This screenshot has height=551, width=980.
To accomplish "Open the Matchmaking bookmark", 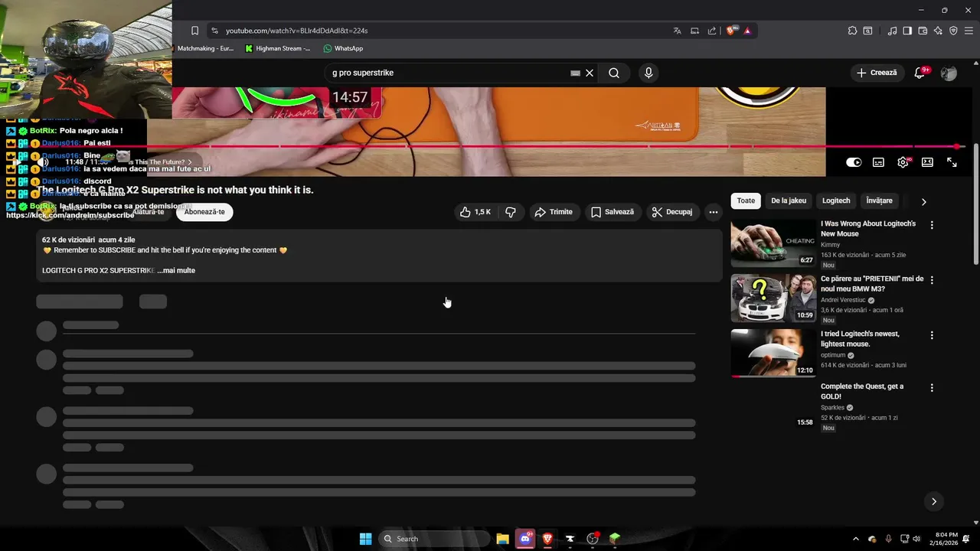I will click(x=205, y=48).
